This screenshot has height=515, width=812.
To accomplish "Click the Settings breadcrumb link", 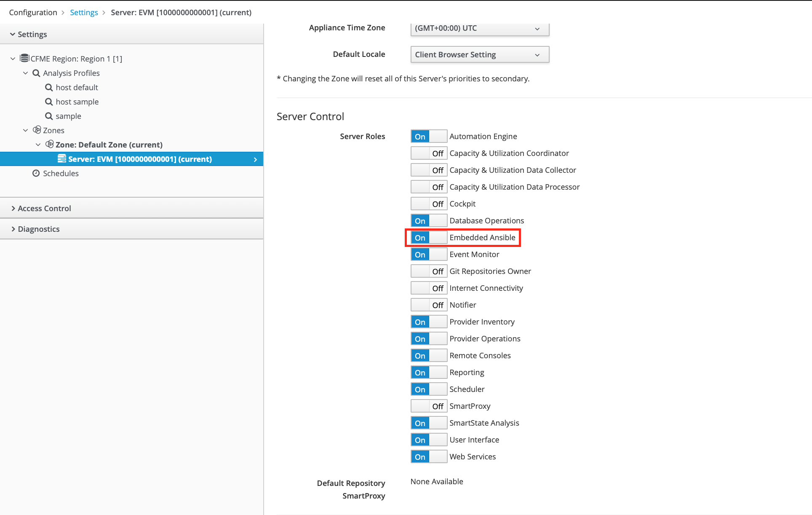I will pos(84,12).
